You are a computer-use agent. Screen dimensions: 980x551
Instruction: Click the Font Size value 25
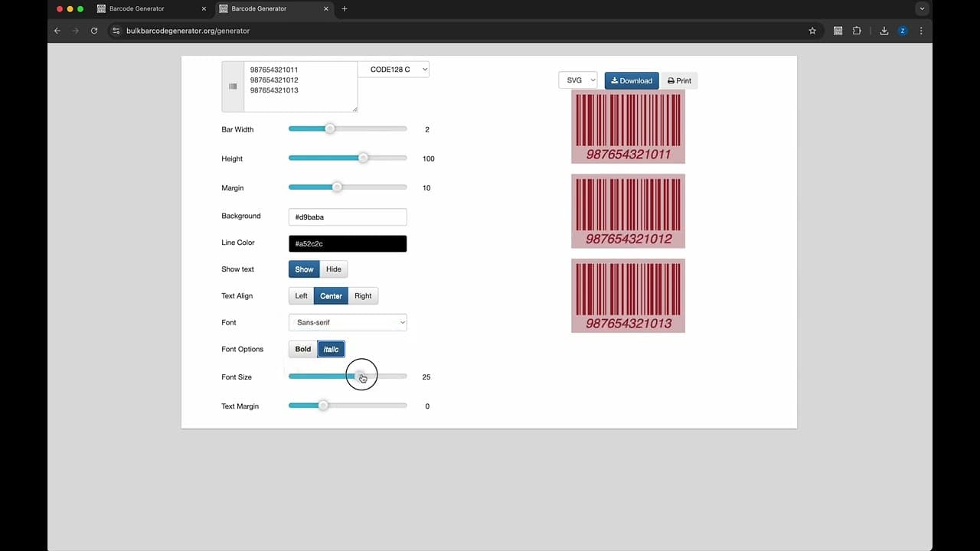tap(426, 377)
